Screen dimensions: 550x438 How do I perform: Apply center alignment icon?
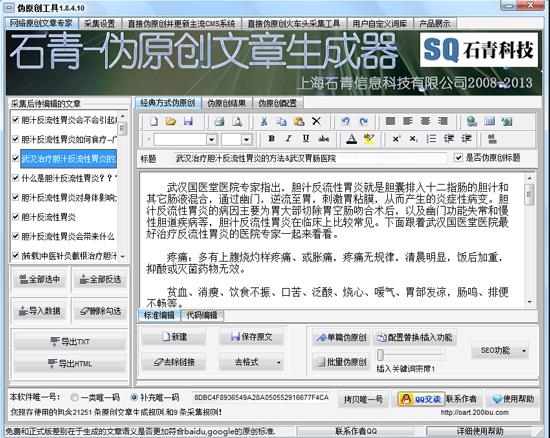point(425,121)
